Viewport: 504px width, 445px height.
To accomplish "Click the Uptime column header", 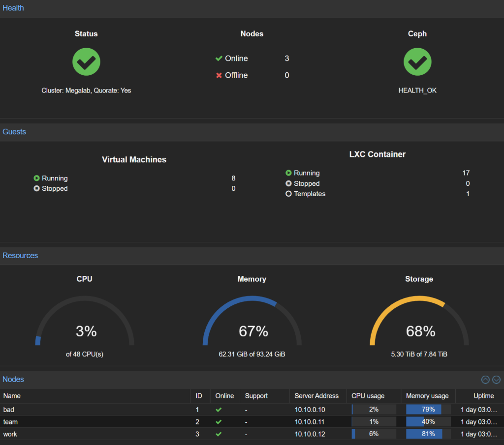I will tap(483, 396).
